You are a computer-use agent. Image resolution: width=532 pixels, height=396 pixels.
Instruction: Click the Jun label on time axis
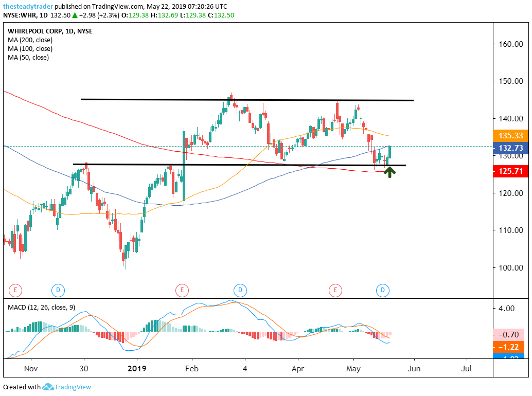(414, 369)
